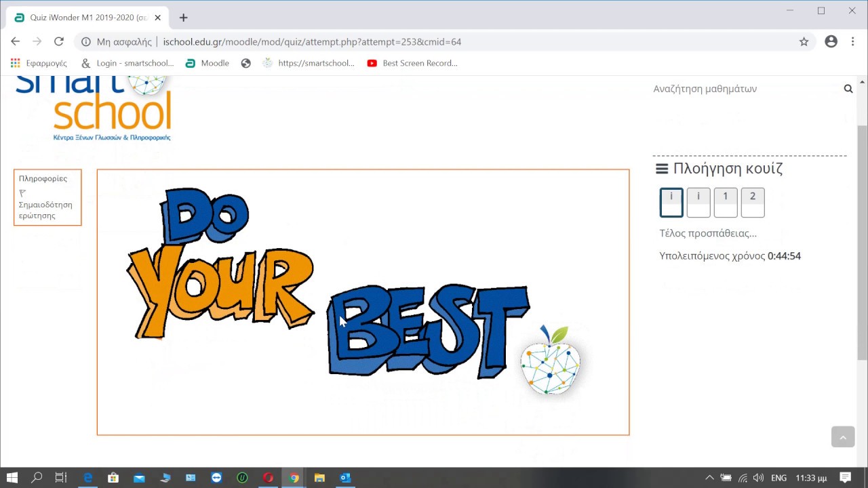The width and height of the screenshot is (868, 488).
Task: Jump to quiz question 2
Action: [x=753, y=203]
